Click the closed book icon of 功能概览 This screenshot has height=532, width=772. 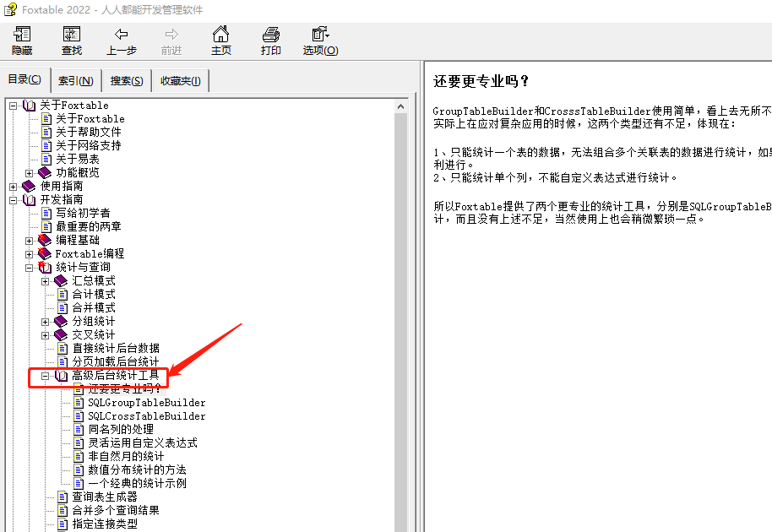tap(45, 173)
